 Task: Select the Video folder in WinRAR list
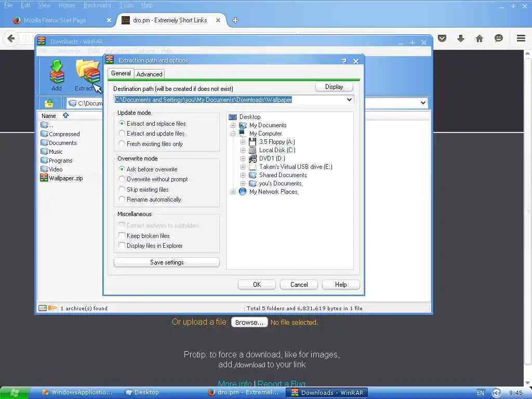click(x=51, y=169)
